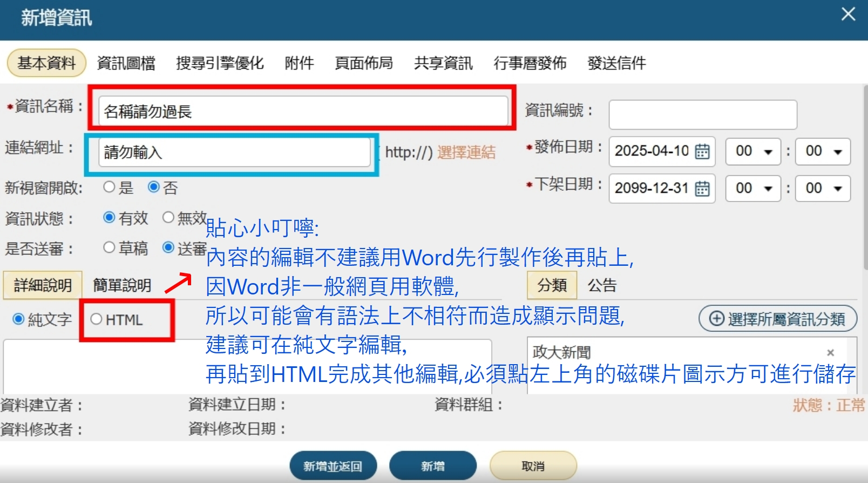Open 下架日期 minute dropdown
The image size is (868, 483).
(823, 189)
